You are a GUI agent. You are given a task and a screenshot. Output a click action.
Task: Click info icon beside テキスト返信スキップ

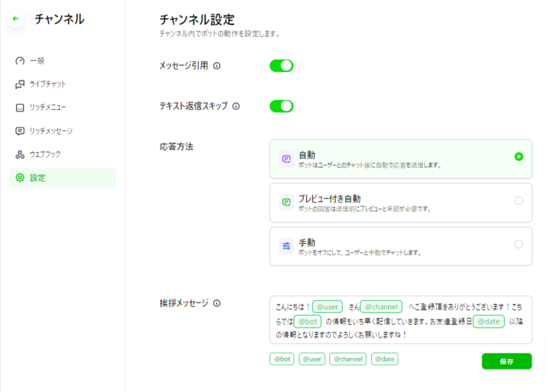point(236,106)
